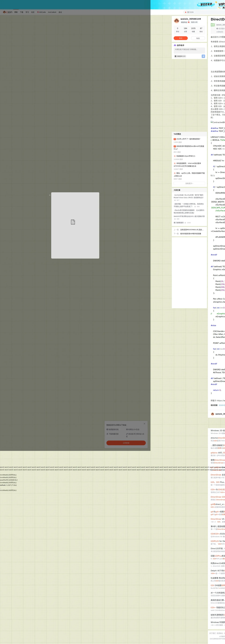Click the 私信 message button
This screenshot has height=644, width=225.
click(198, 38)
